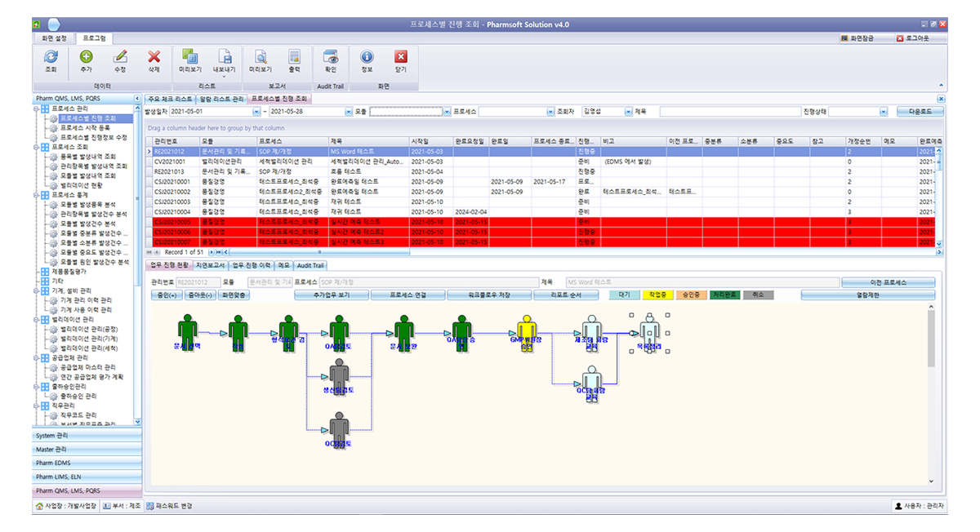Select the green QA팀검토 workflow node
The height and width of the screenshot is (532, 980).
(x=339, y=332)
